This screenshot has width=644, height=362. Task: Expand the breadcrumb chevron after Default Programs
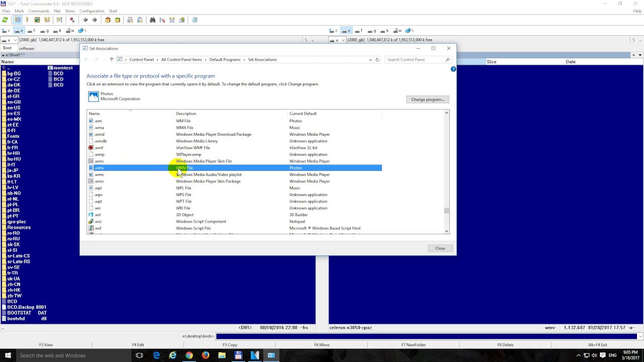click(244, 59)
